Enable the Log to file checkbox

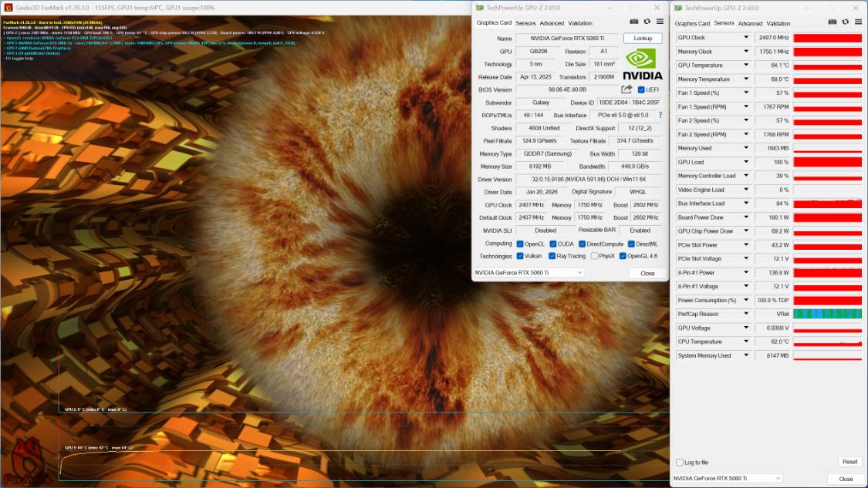tap(679, 463)
